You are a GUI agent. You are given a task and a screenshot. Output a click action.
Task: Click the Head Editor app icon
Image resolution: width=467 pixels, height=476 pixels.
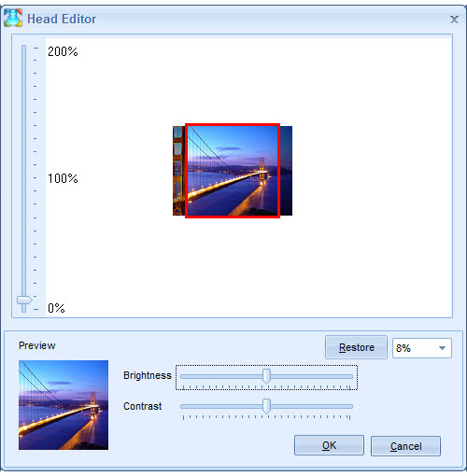(x=13, y=18)
